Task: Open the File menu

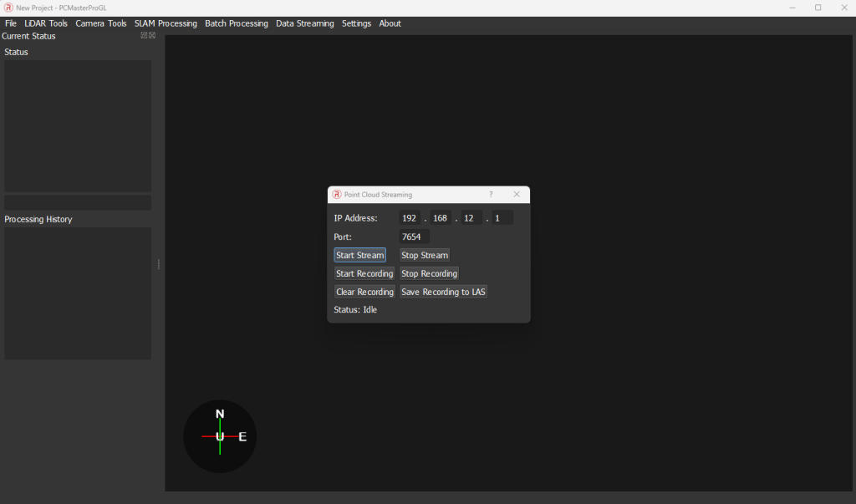Action: pos(11,23)
